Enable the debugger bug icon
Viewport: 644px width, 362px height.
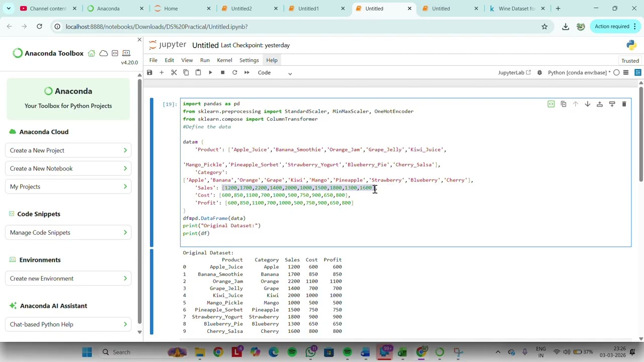(539, 73)
